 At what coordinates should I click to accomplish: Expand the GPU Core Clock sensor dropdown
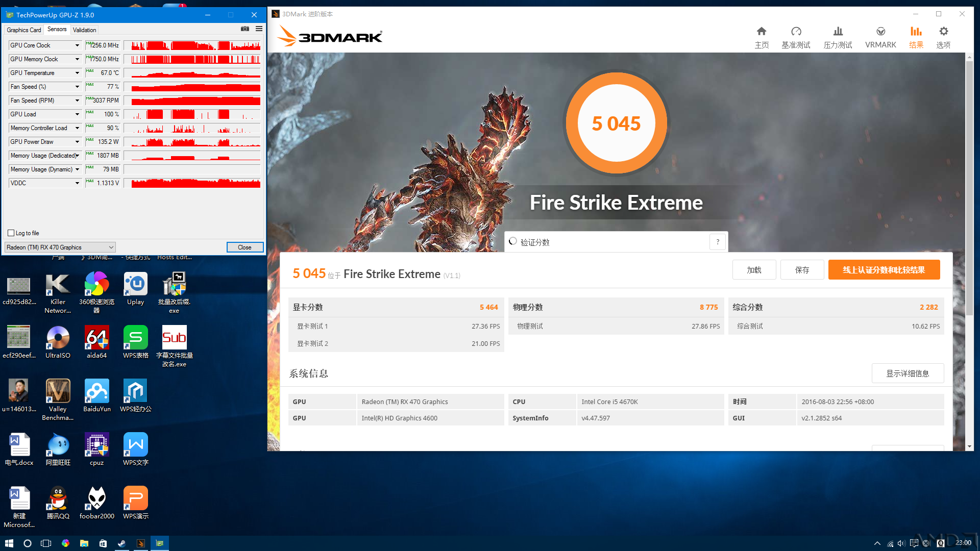tap(77, 45)
